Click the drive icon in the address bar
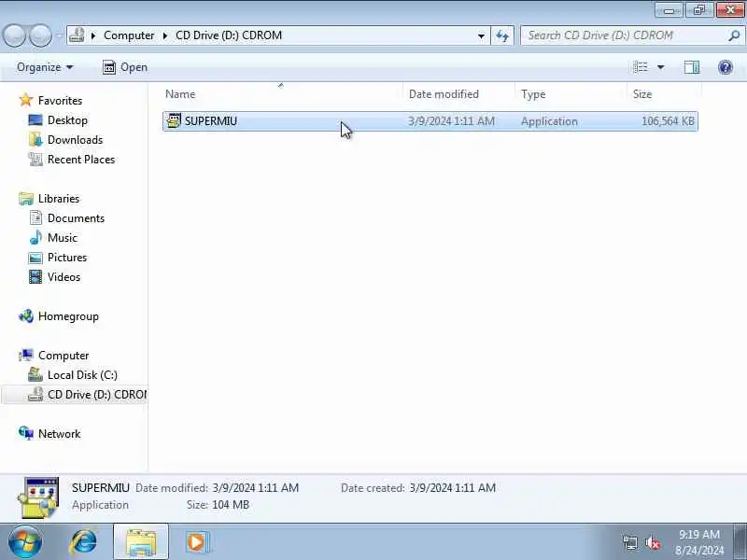The height and width of the screenshot is (560, 747). [77, 35]
